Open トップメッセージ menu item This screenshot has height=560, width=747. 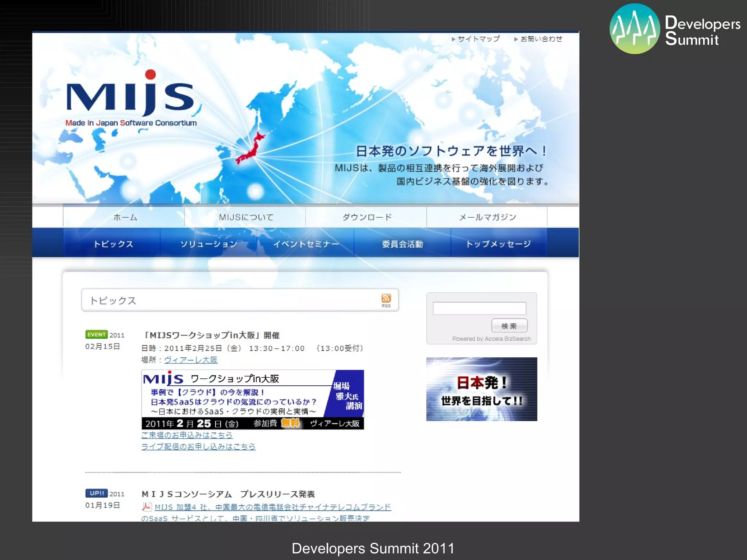498,244
